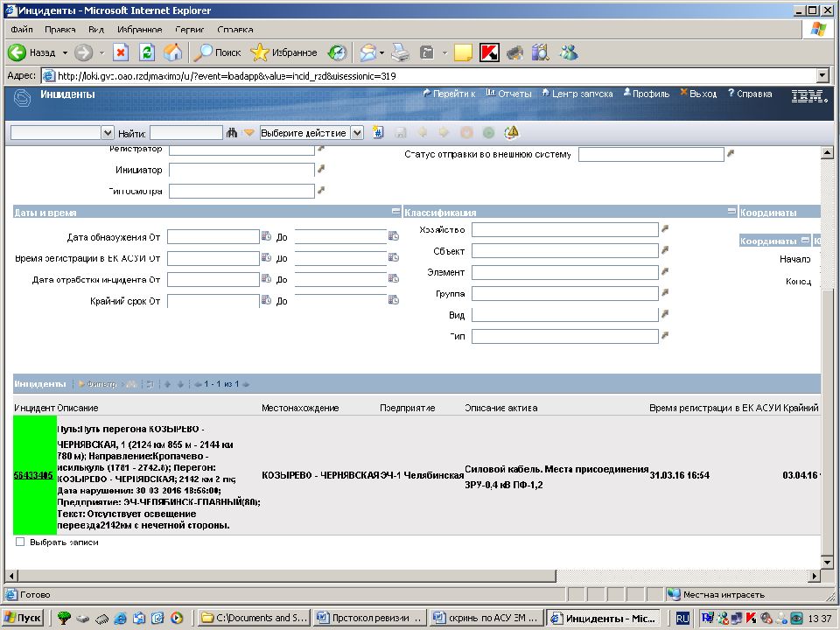Open Поиск in the browser toolbar

(x=218, y=52)
